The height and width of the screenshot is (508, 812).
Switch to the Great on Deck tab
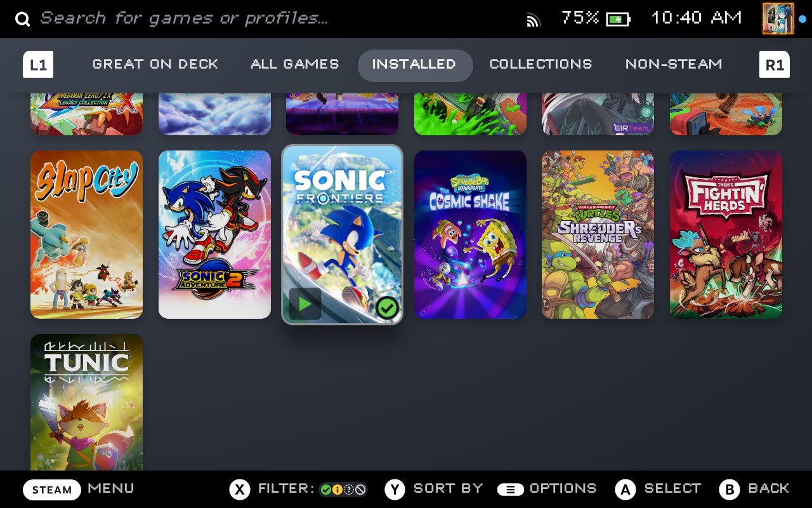click(x=155, y=64)
